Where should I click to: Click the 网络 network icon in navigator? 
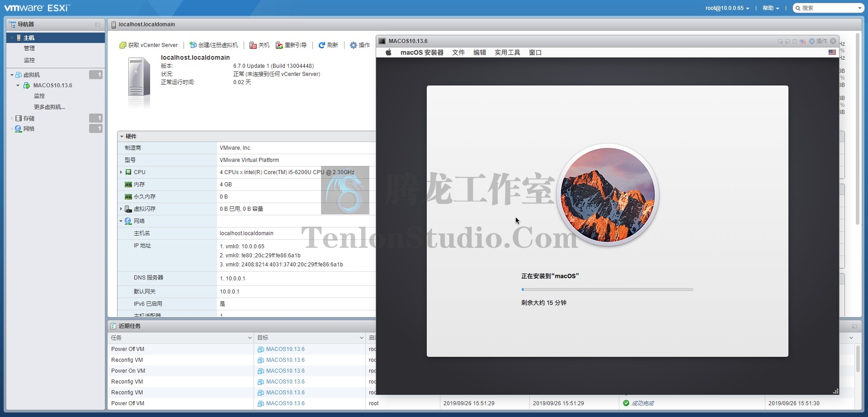pyautogui.click(x=19, y=129)
